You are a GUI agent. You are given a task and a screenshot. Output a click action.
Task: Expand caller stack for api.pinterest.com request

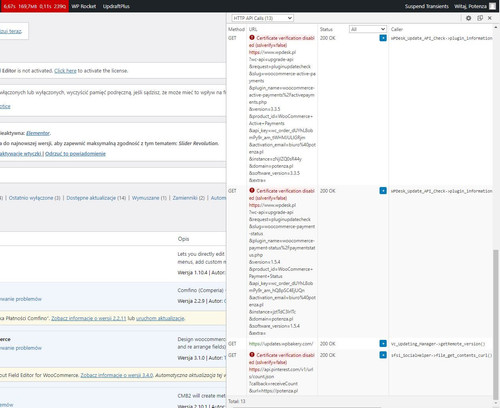point(383,355)
